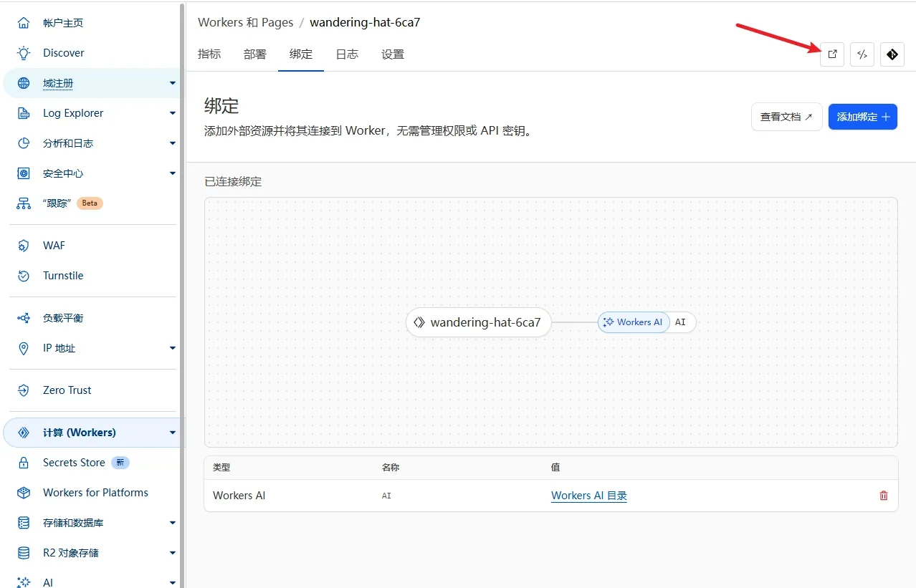Click the Discover lightbulb icon

24,53
